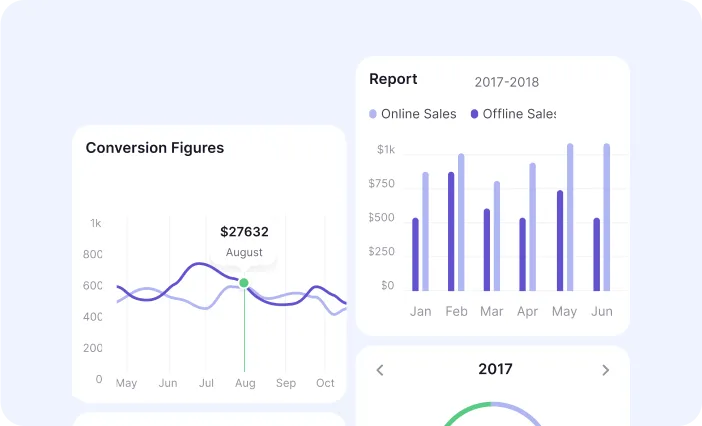Click the $27632 tooltip value

click(244, 232)
